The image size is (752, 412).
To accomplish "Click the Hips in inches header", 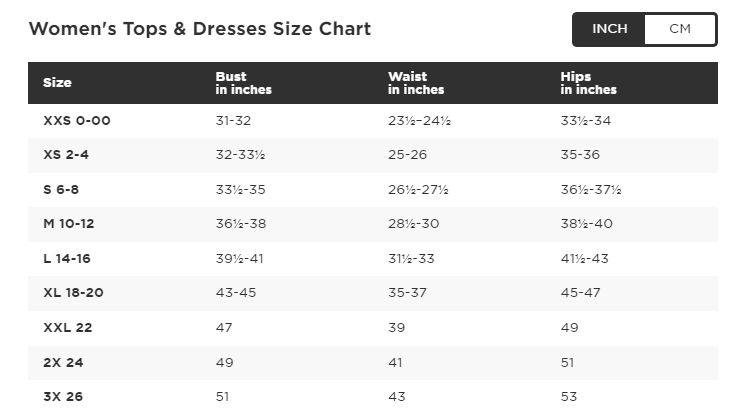I will pyautogui.click(x=588, y=83).
